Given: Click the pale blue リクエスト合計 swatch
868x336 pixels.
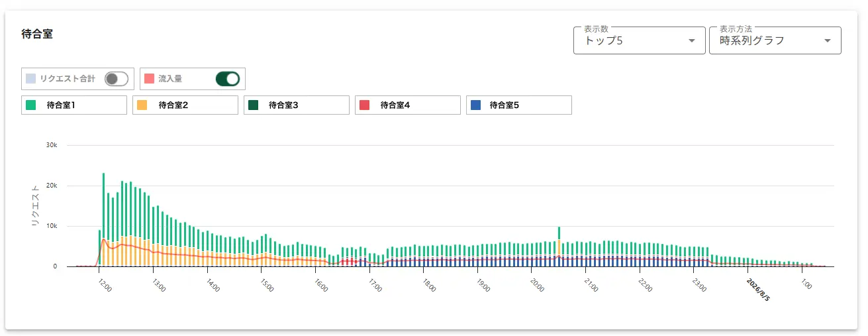Looking at the screenshot, I should tap(30, 78).
